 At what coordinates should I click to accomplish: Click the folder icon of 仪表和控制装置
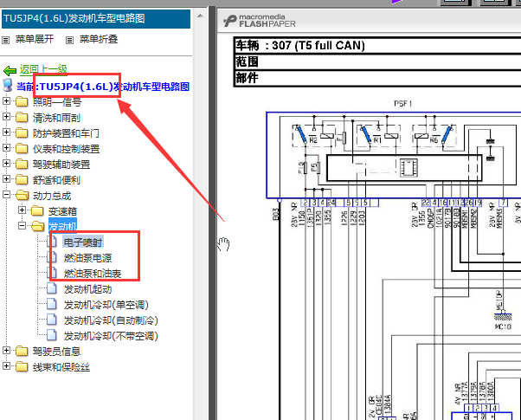(x=22, y=149)
